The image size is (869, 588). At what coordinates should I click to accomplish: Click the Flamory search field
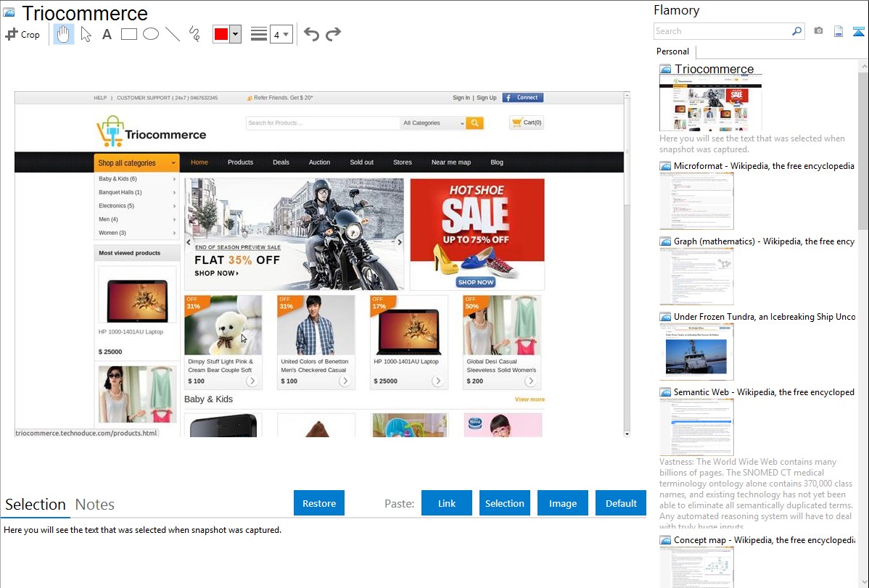(x=722, y=31)
